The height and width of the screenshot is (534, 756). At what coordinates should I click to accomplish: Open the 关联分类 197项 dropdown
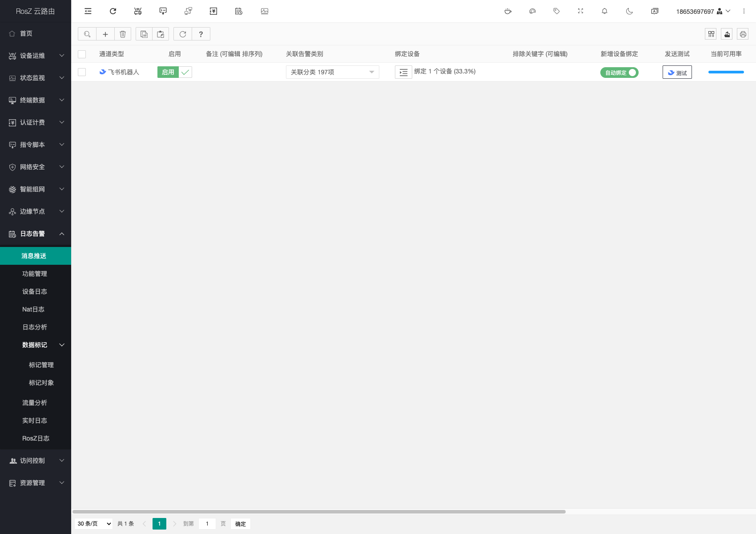332,72
